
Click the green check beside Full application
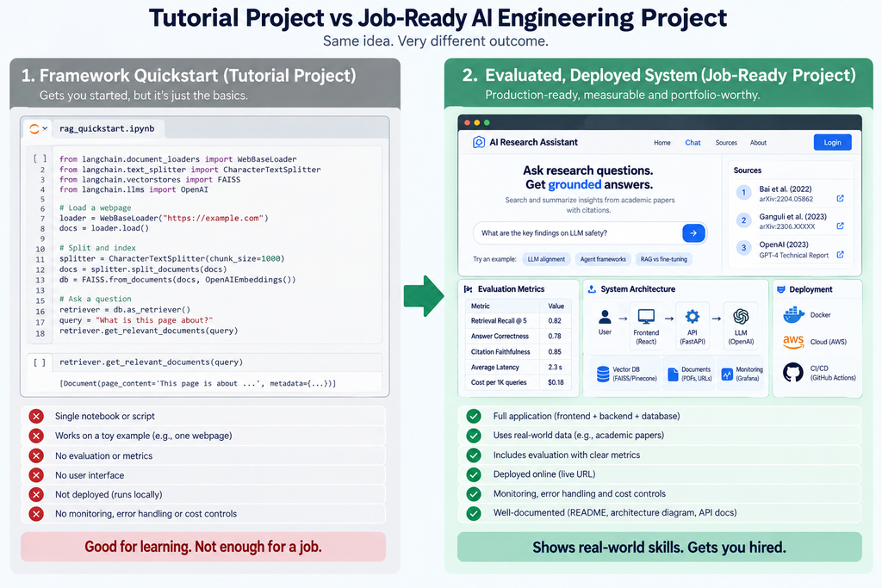474,416
